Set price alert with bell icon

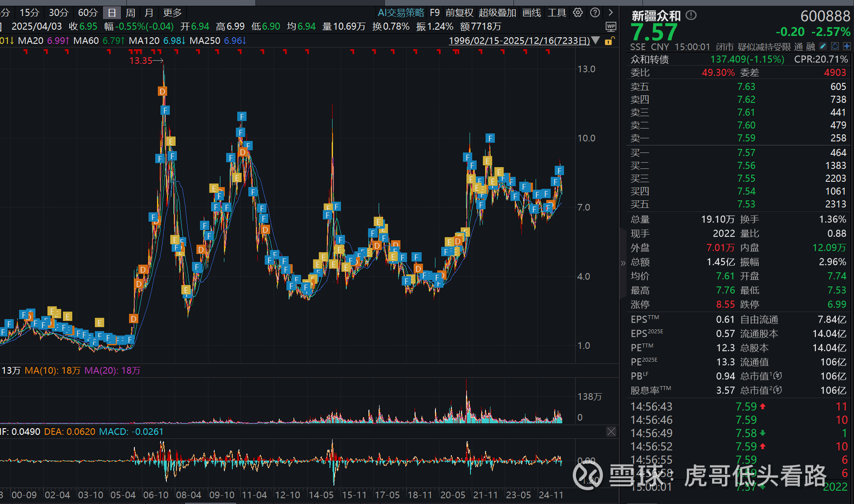[834, 46]
